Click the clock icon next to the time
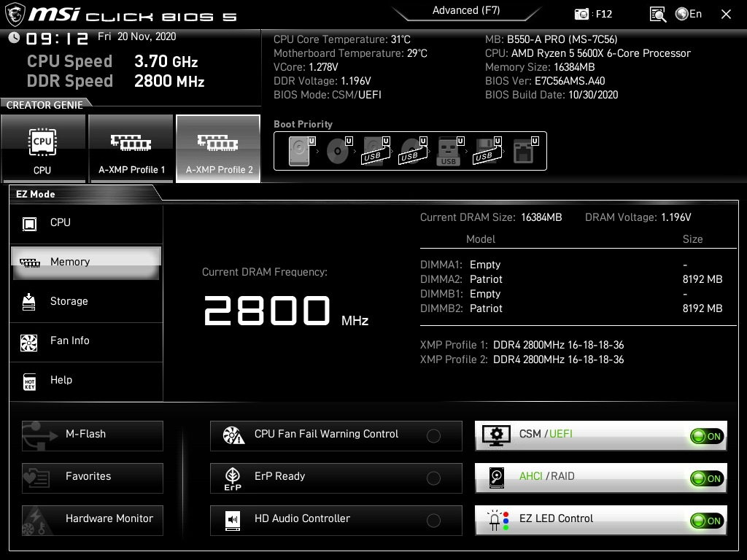 click(15, 38)
